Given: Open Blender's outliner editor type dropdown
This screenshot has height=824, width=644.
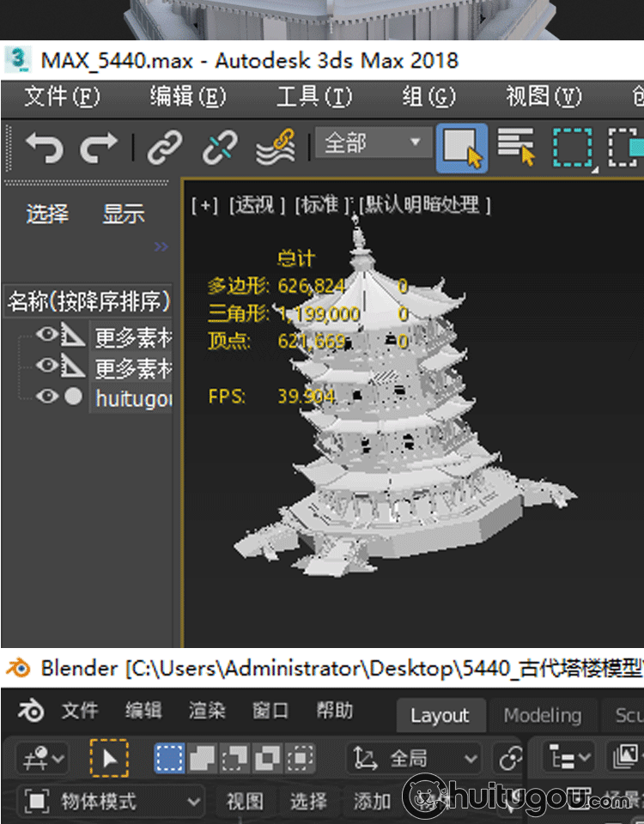Looking at the screenshot, I should (x=568, y=758).
